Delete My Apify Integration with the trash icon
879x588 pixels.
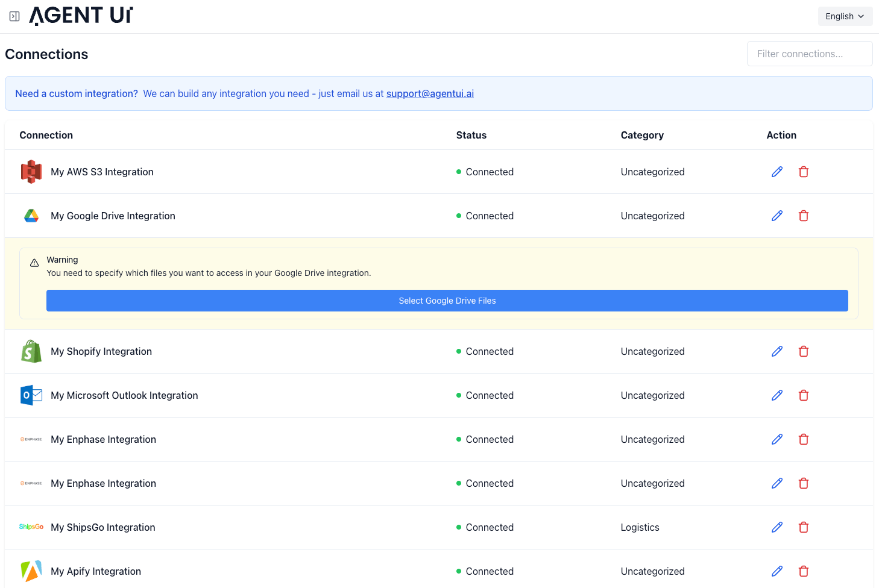click(804, 571)
